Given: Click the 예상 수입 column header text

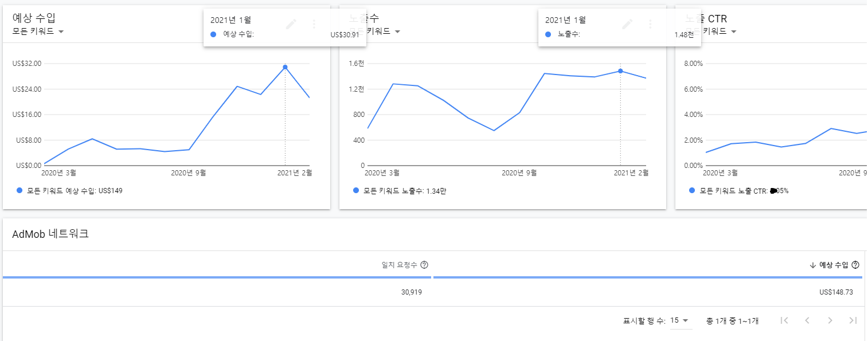Looking at the screenshot, I should pyautogui.click(x=834, y=265).
